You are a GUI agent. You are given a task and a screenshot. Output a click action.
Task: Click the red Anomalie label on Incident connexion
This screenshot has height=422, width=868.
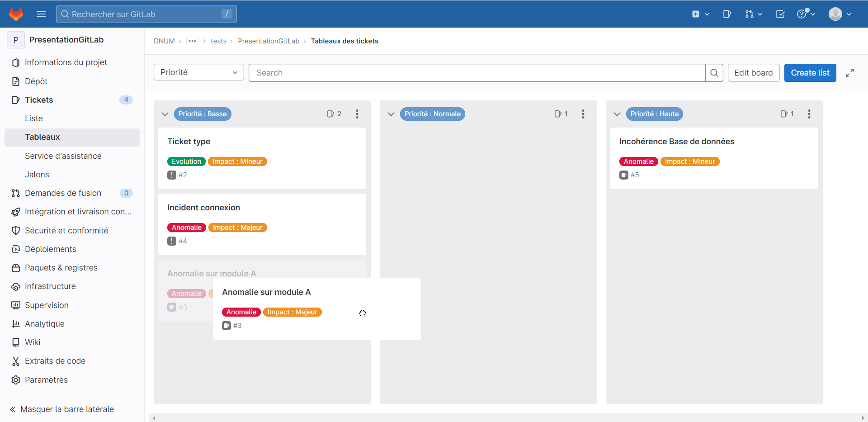click(187, 228)
